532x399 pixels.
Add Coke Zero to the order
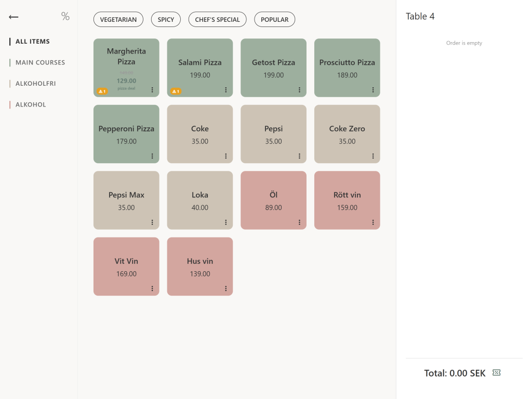tap(347, 134)
